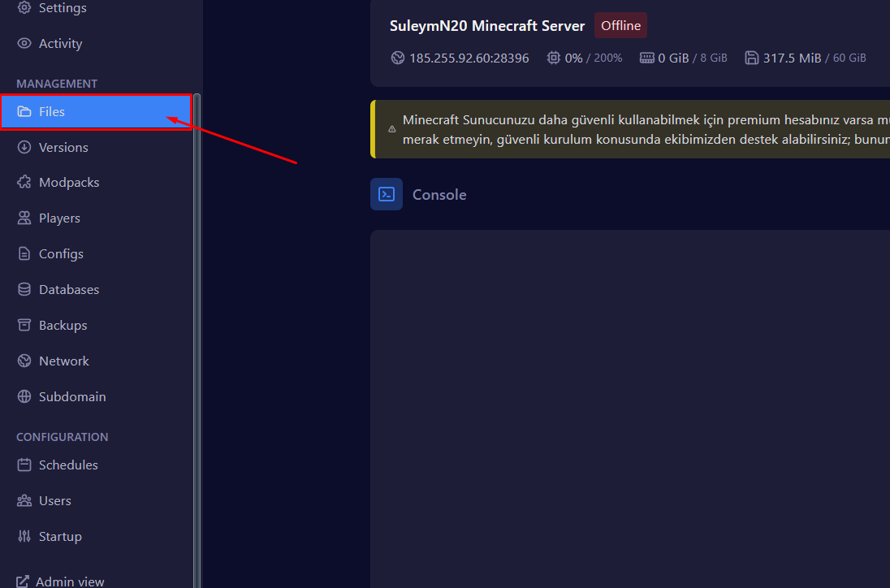Viewport: 890px width, 588px height.
Task: Click the Admin view external-link icon
Action: click(x=22, y=582)
